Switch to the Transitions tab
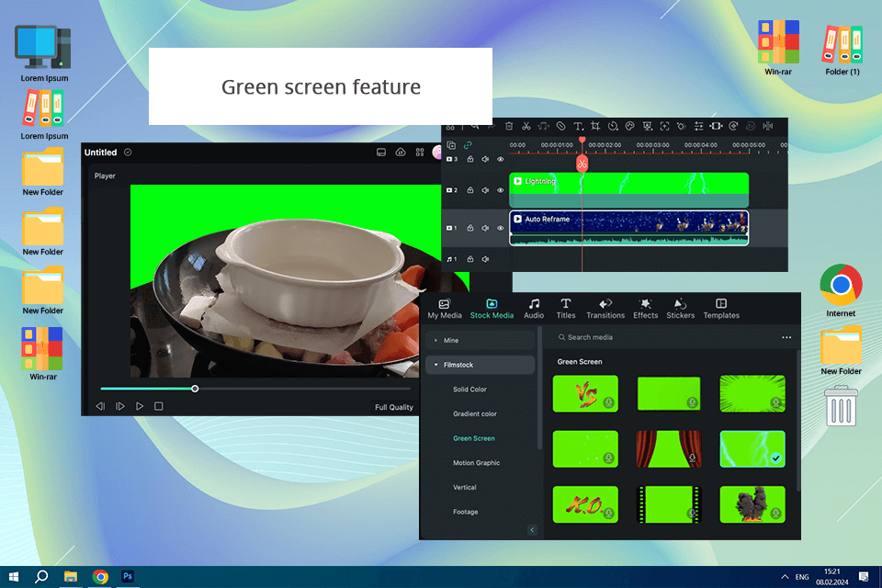 point(605,308)
